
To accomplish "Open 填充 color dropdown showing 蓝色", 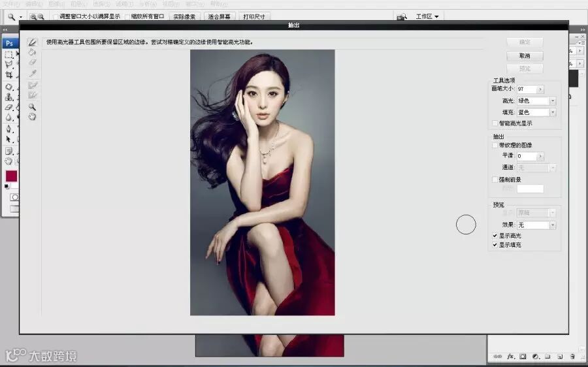I will (x=536, y=112).
